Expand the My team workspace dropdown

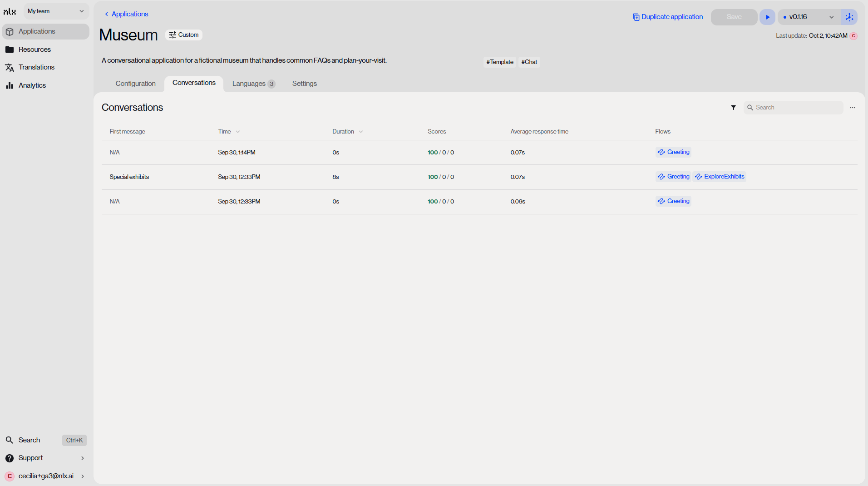(x=55, y=11)
